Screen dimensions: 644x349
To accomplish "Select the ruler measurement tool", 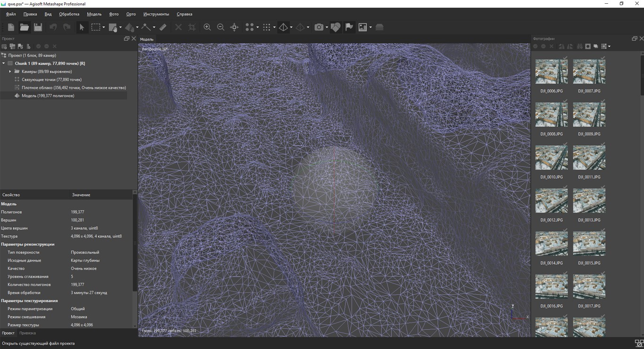I will 163,27.
